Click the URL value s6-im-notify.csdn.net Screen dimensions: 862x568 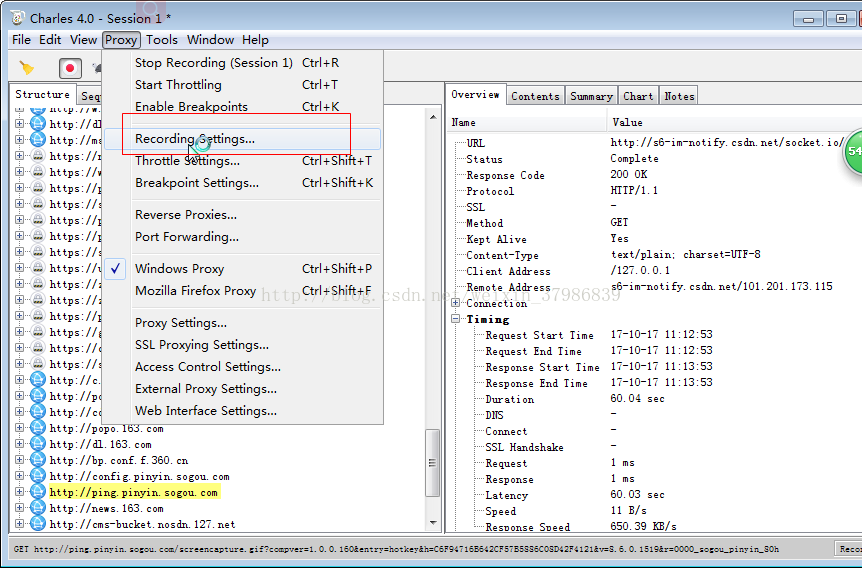pos(726,142)
